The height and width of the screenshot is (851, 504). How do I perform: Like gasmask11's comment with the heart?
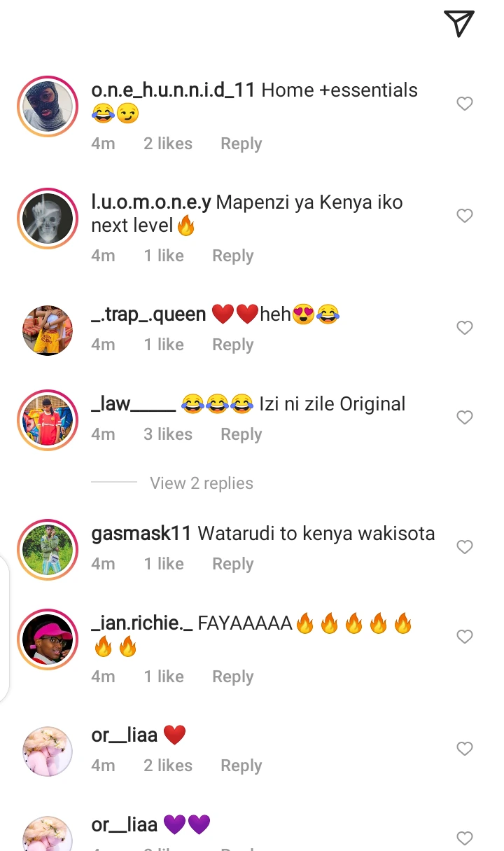point(465,547)
